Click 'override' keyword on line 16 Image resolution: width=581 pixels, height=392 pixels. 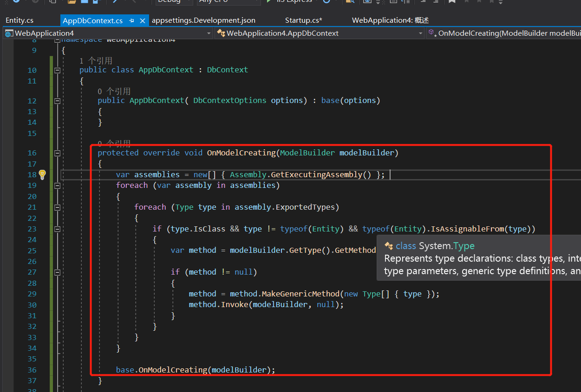(x=161, y=153)
